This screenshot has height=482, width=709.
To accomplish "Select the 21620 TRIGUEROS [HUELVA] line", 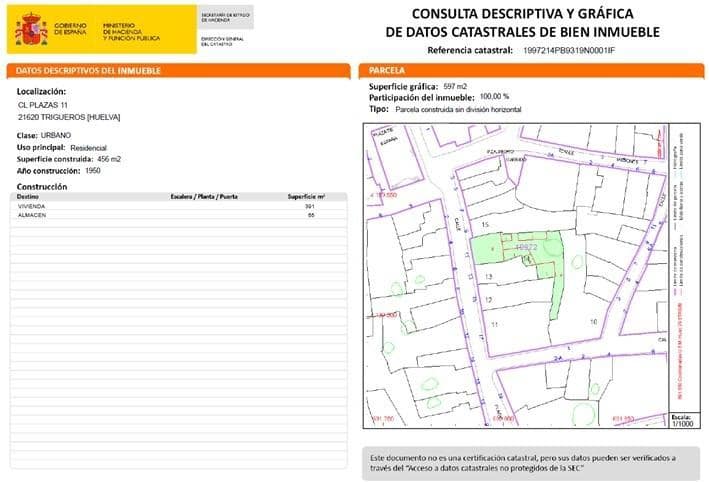I will [69, 117].
